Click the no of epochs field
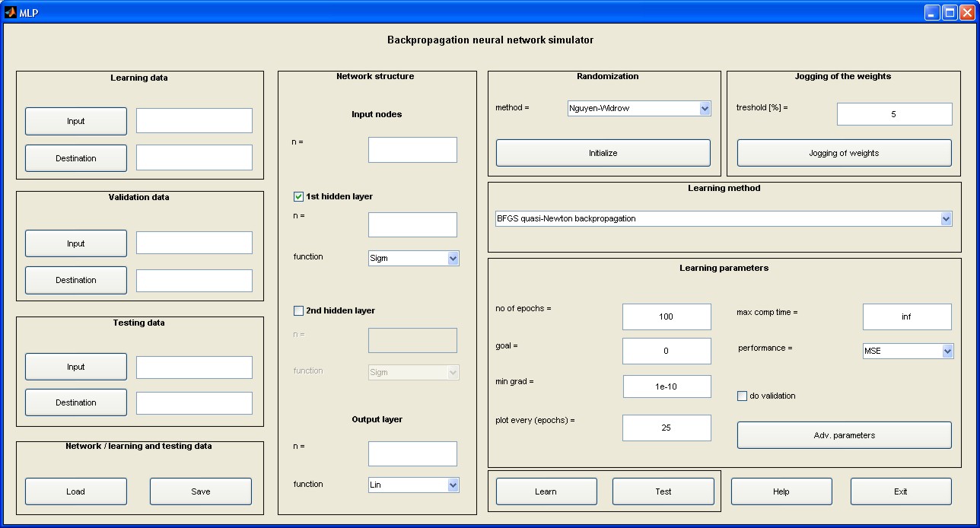The image size is (980, 528). (667, 316)
